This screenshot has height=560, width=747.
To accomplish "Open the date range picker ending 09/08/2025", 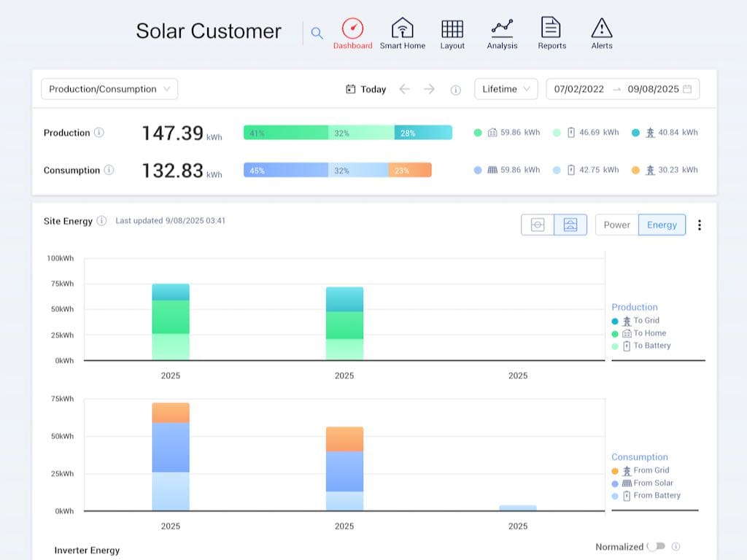I will [x=622, y=89].
